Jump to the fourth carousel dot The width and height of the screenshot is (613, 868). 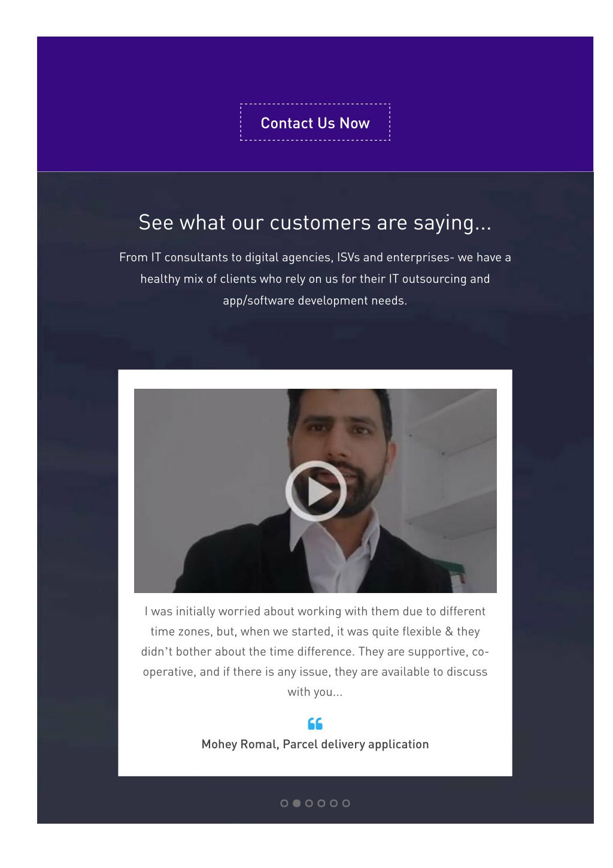(x=321, y=803)
